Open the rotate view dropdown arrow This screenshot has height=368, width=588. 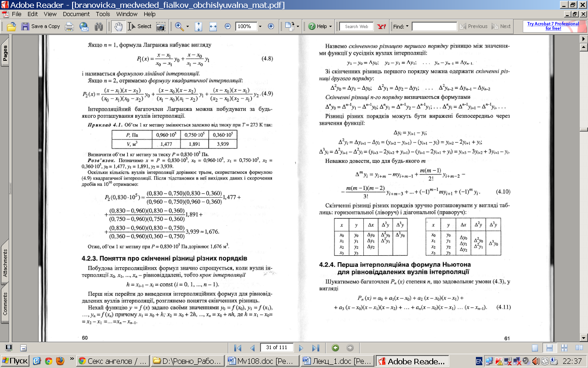click(297, 26)
